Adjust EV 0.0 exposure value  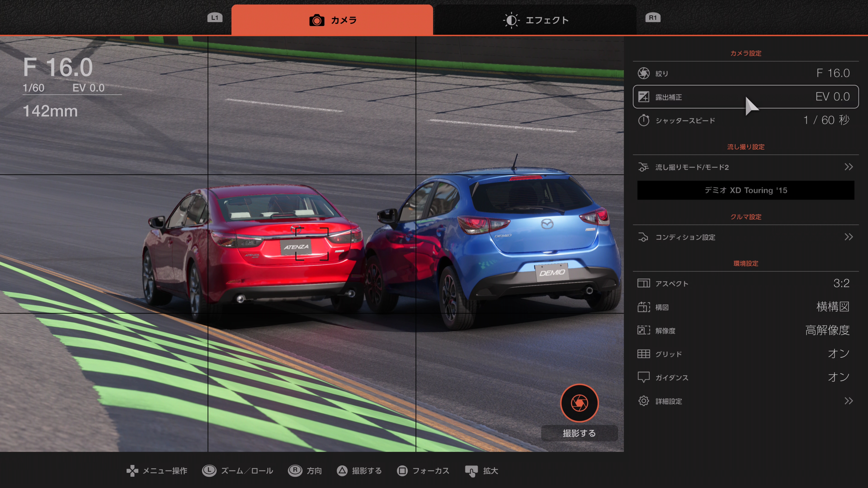click(832, 97)
